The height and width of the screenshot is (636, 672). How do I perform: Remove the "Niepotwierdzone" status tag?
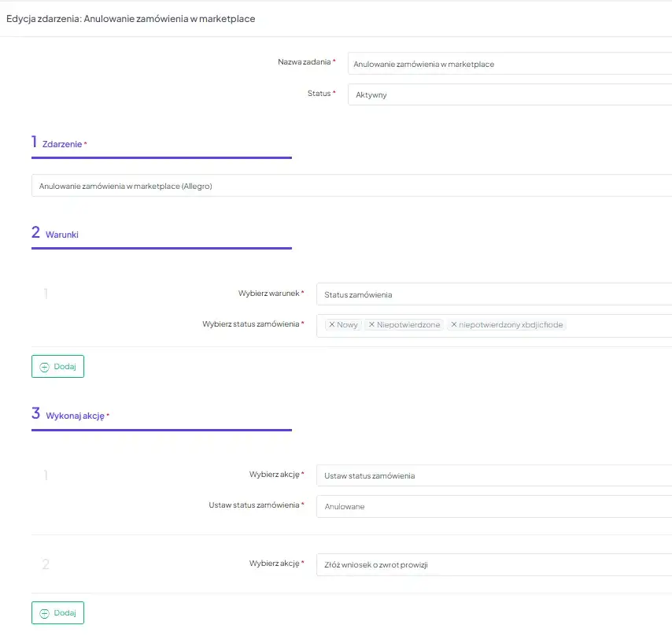coord(372,325)
